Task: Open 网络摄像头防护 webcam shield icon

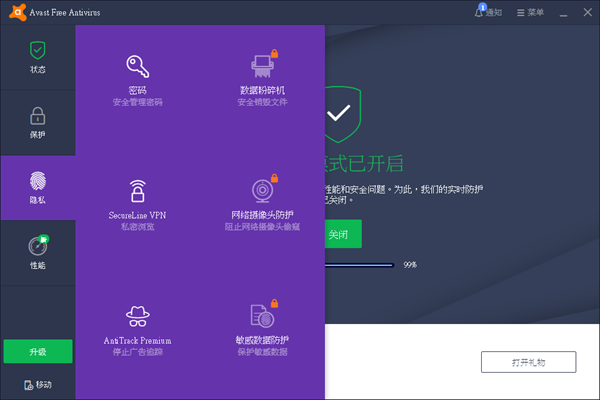Action: [x=262, y=191]
